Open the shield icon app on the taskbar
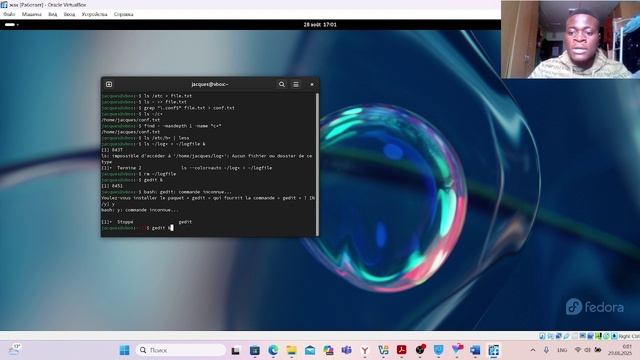 click(438, 350)
